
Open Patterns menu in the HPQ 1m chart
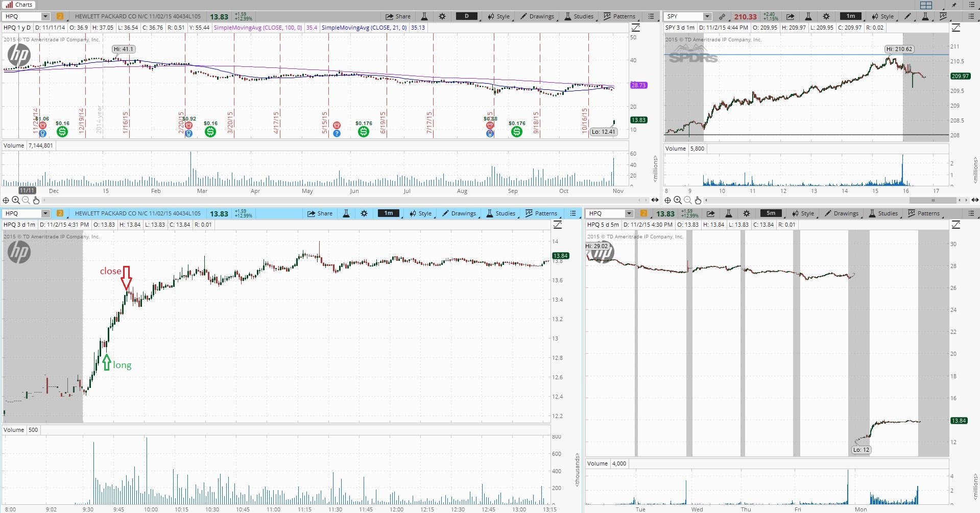point(541,213)
